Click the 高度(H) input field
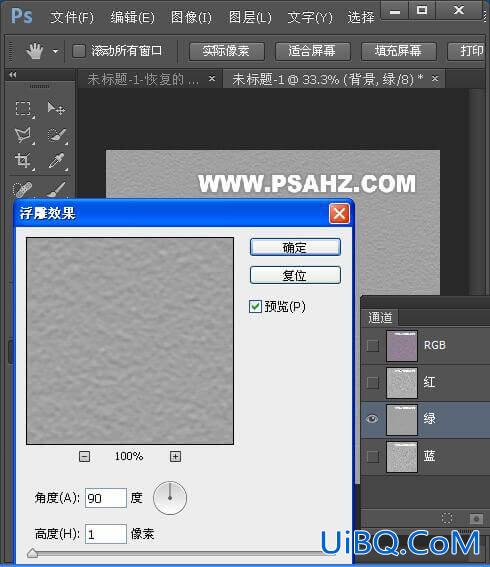Viewport: 490px width, 567px height. click(x=106, y=534)
